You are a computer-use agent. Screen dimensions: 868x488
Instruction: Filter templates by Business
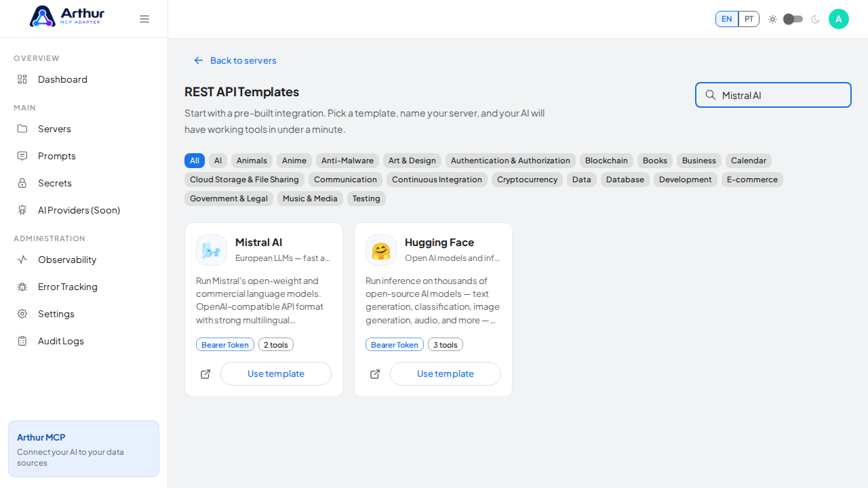[699, 161]
